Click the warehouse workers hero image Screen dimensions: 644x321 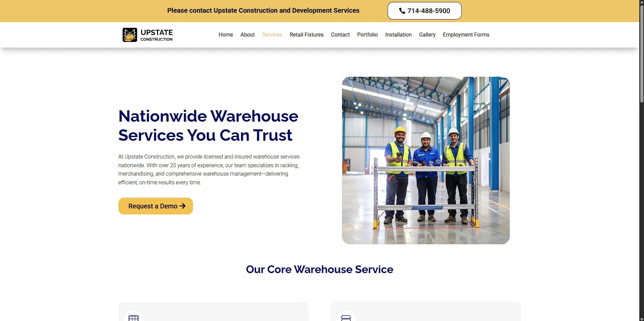[x=426, y=160]
